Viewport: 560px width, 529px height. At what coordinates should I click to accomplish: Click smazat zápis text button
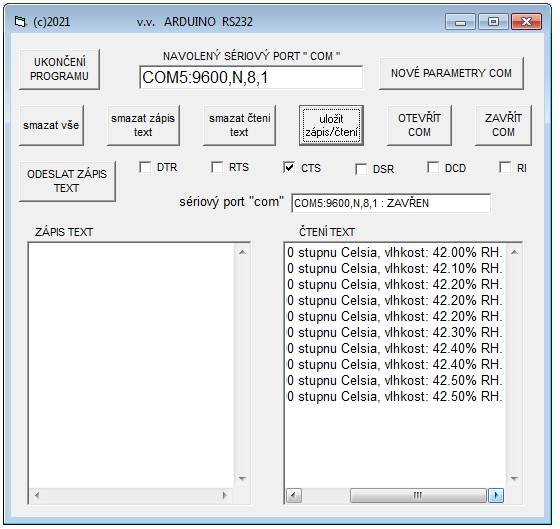[143, 125]
